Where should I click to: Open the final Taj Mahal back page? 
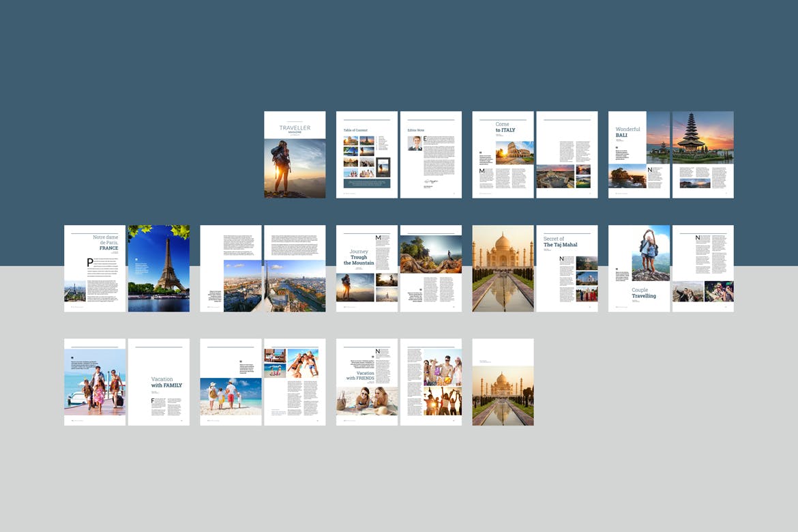(503, 381)
